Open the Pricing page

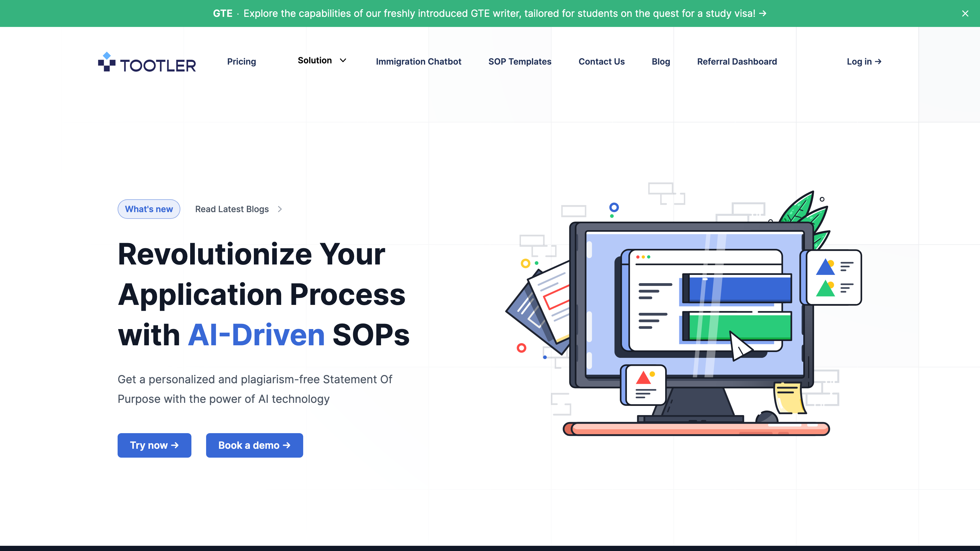(x=242, y=62)
